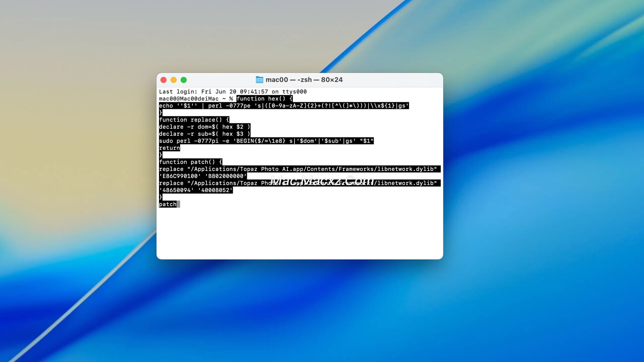644x362 pixels.
Task: Click the 'function hex() {' text
Action: pos(264,99)
